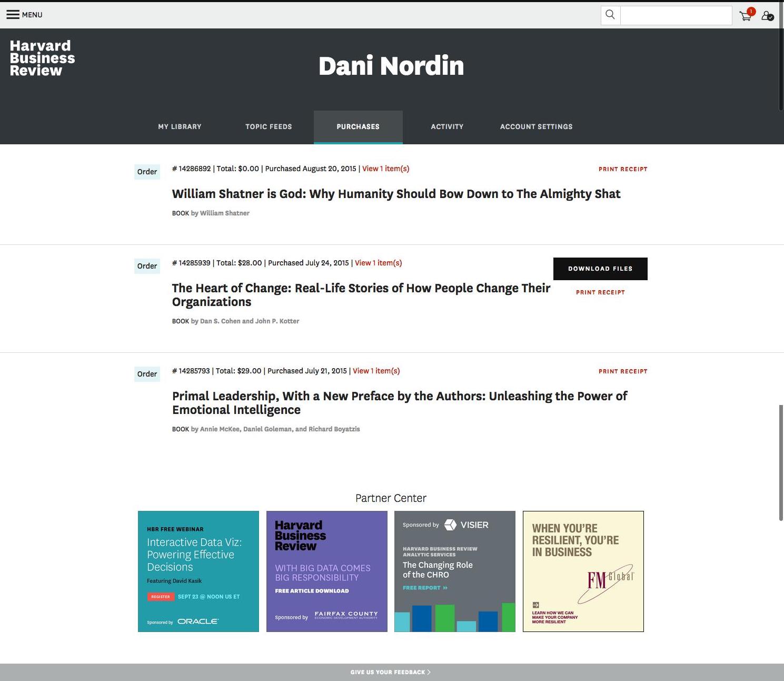Click the Order label for order 14285793

click(x=147, y=374)
